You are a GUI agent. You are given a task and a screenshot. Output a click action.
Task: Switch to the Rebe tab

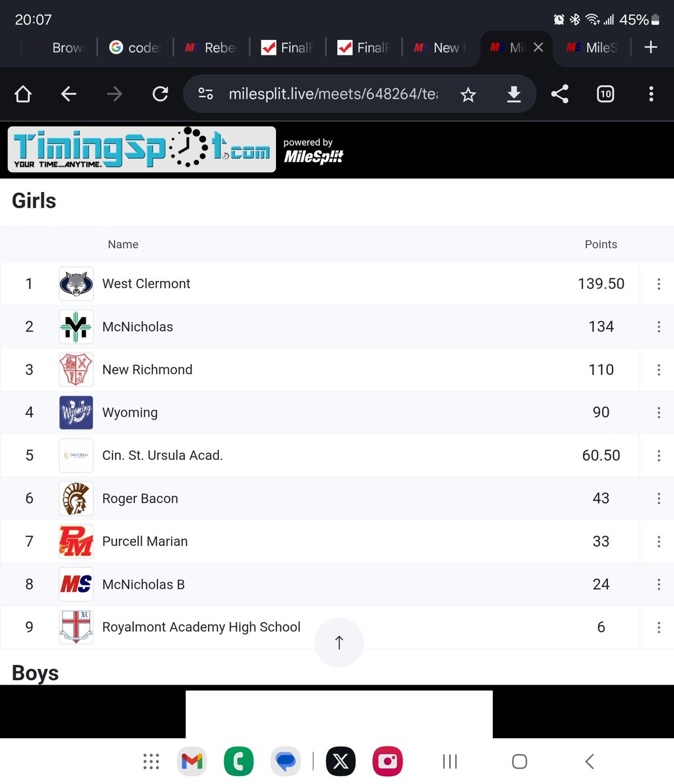pos(211,47)
